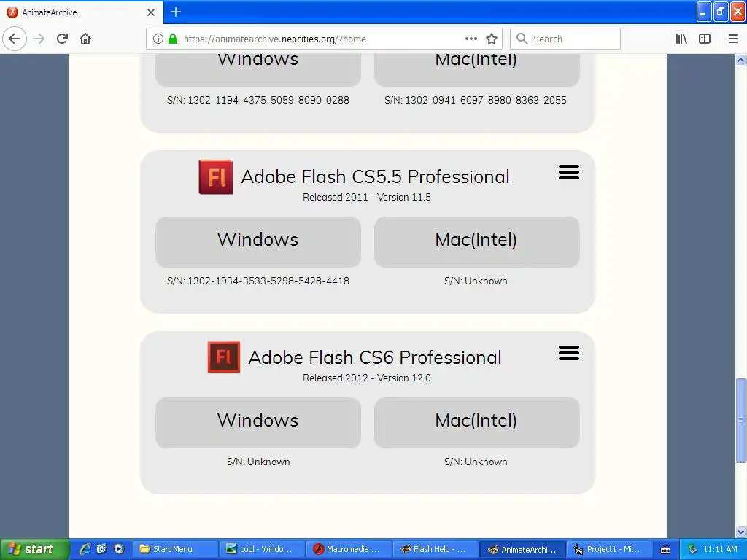
Task: Open a new browser tab
Action: point(176,12)
